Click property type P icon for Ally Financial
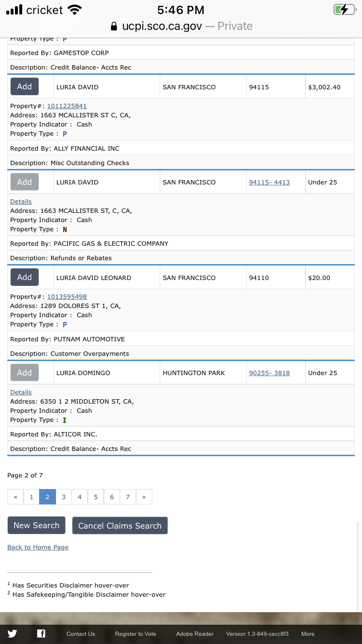The height and width of the screenshot is (644, 362). point(65,134)
